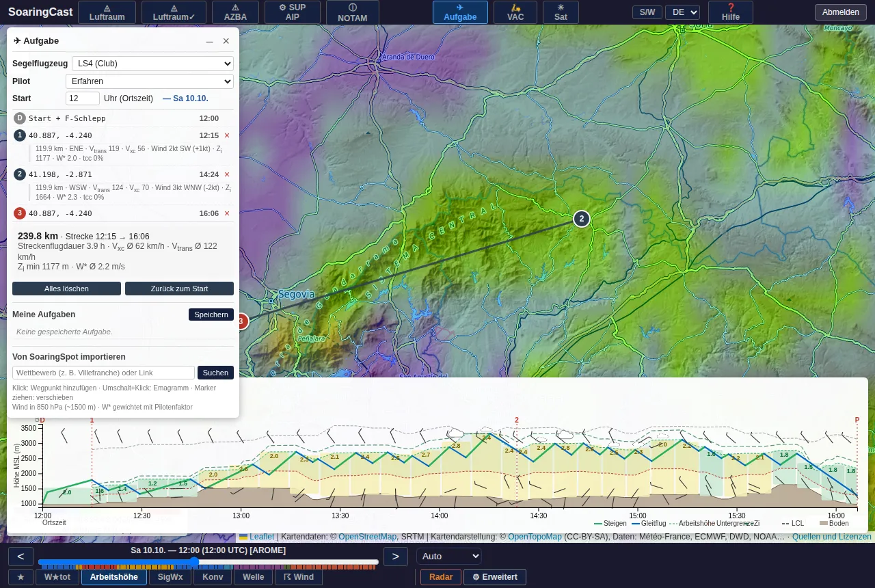Viewport: 875px width, 588px height.
Task: Switch to W★tot layer tab
Action: [57, 577]
